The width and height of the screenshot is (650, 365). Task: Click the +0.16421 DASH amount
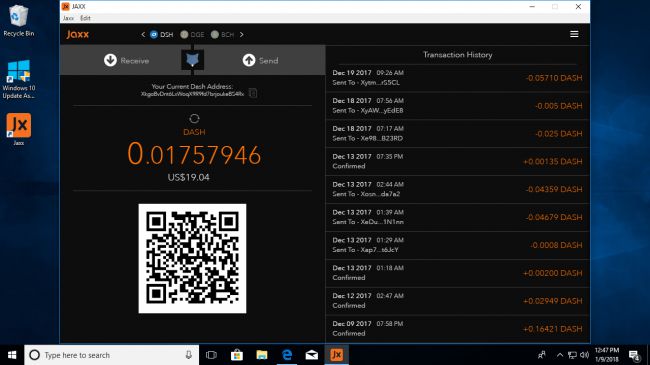point(553,329)
